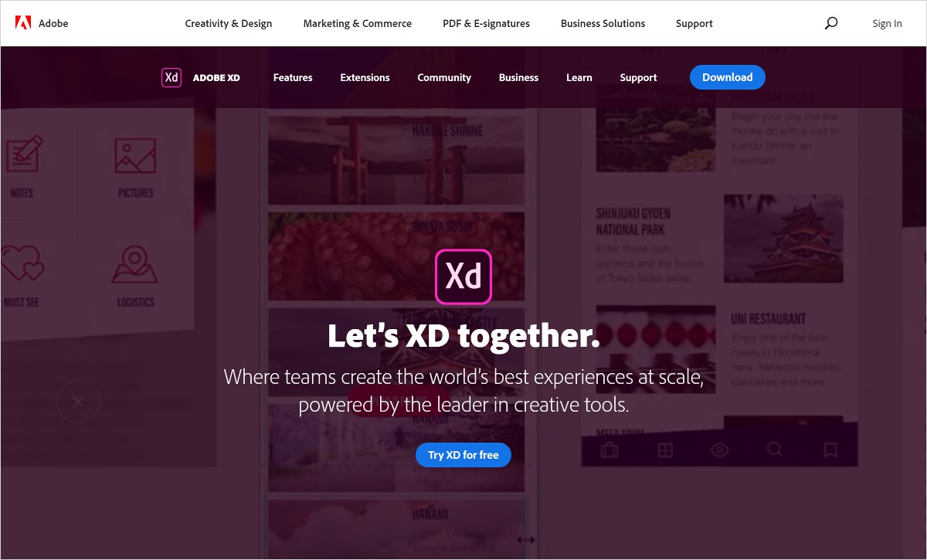Click the blue Download button
Screen dimensions: 927x560
pos(728,77)
